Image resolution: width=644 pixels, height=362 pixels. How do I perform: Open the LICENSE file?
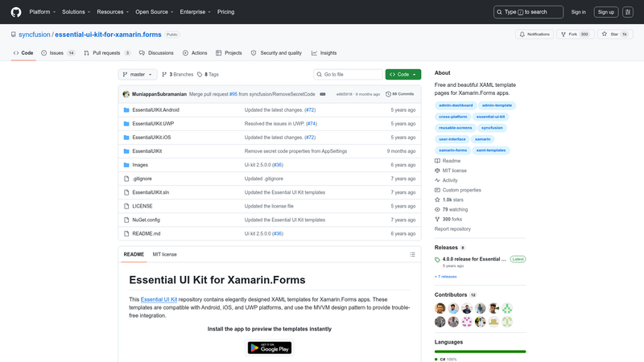(142, 206)
